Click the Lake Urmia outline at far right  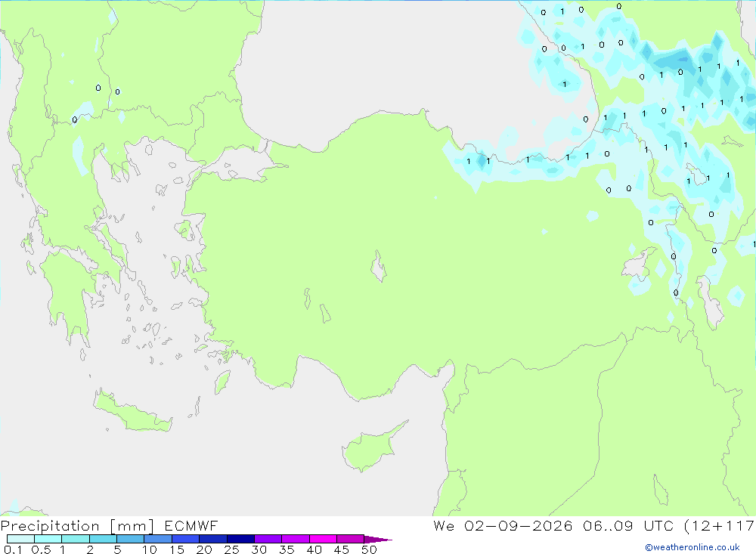tap(710, 302)
